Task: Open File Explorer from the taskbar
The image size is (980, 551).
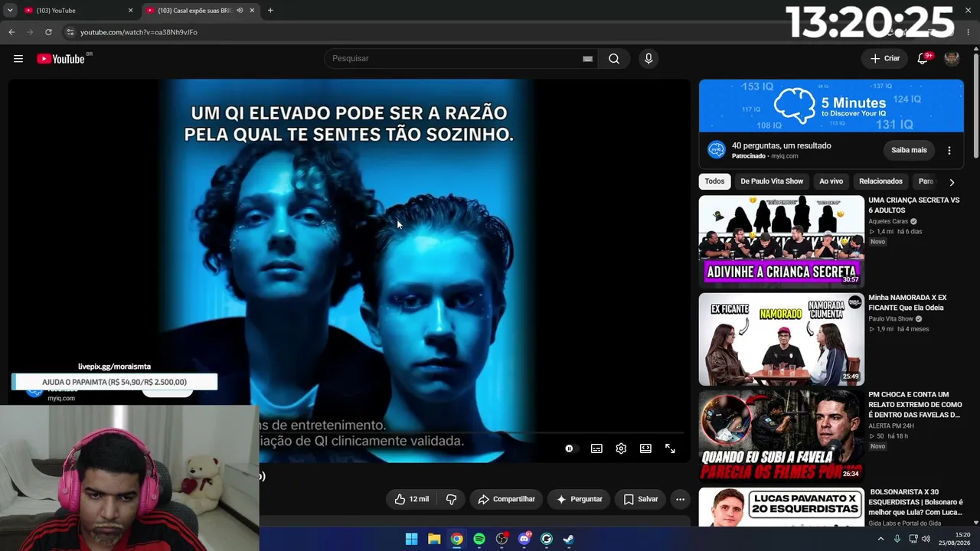Action: point(434,539)
